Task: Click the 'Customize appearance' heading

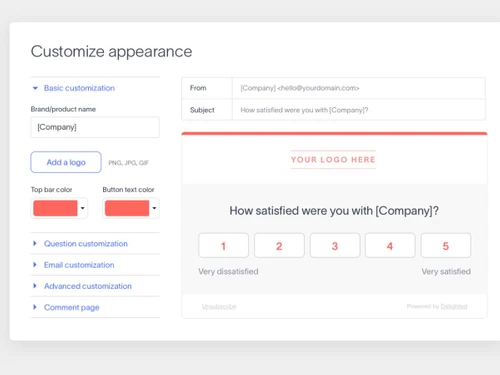Action: click(111, 52)
